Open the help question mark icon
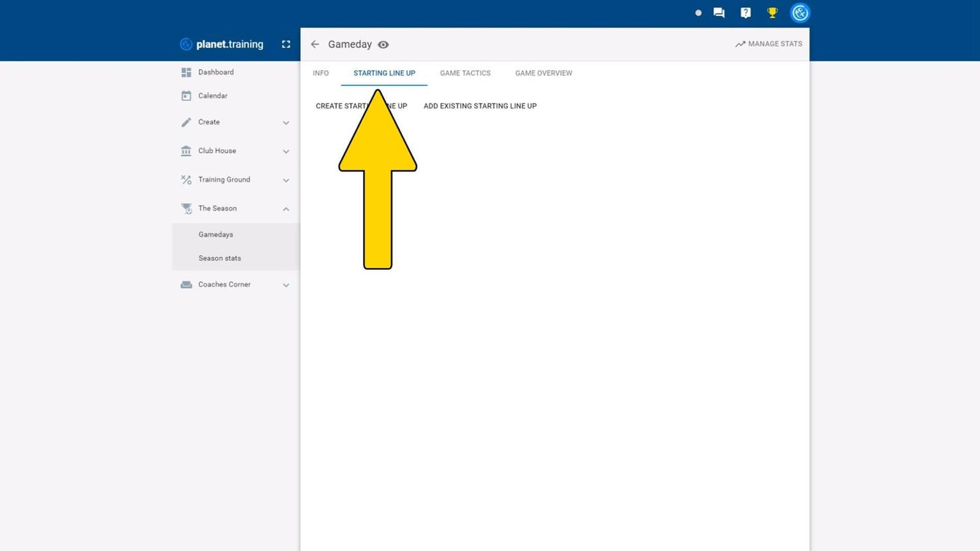The height and width of the screenshot is (551, 980). 745,13
